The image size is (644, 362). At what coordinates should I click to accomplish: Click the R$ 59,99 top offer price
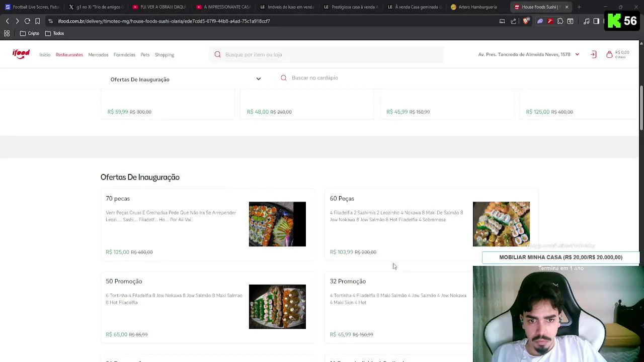[x=118, y=112]
